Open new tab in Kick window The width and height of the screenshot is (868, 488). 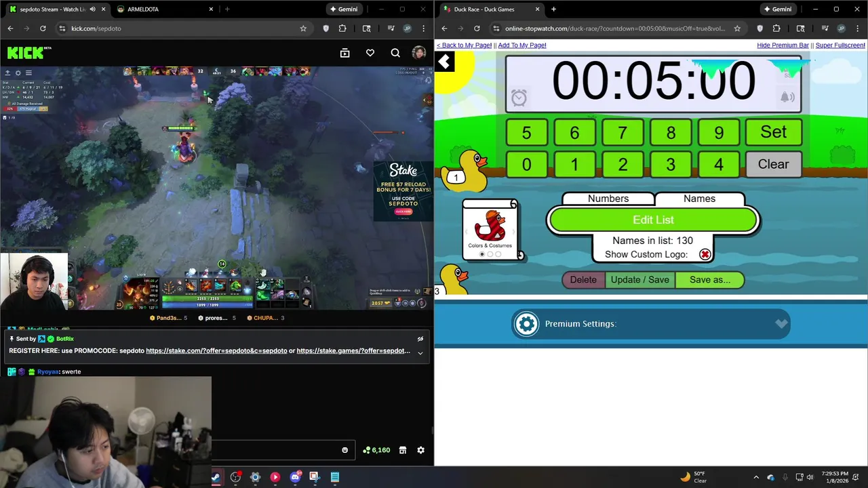click(x=227, y=9)
